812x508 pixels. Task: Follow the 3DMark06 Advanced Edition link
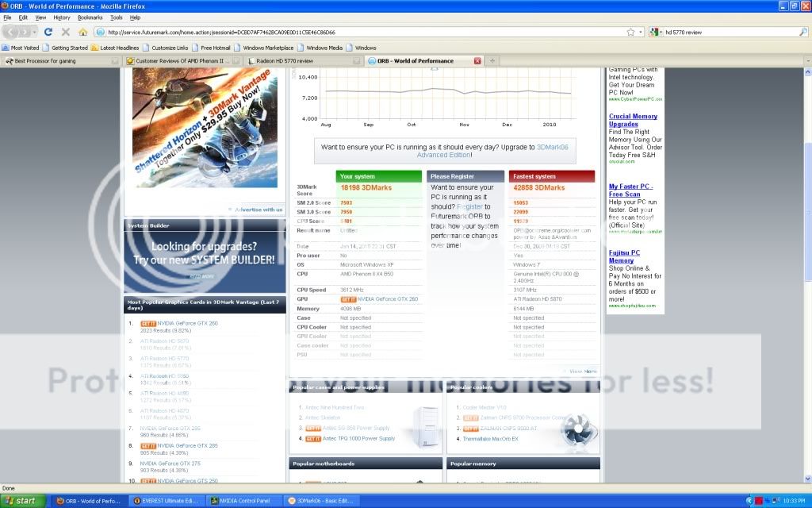coord(492,151)
